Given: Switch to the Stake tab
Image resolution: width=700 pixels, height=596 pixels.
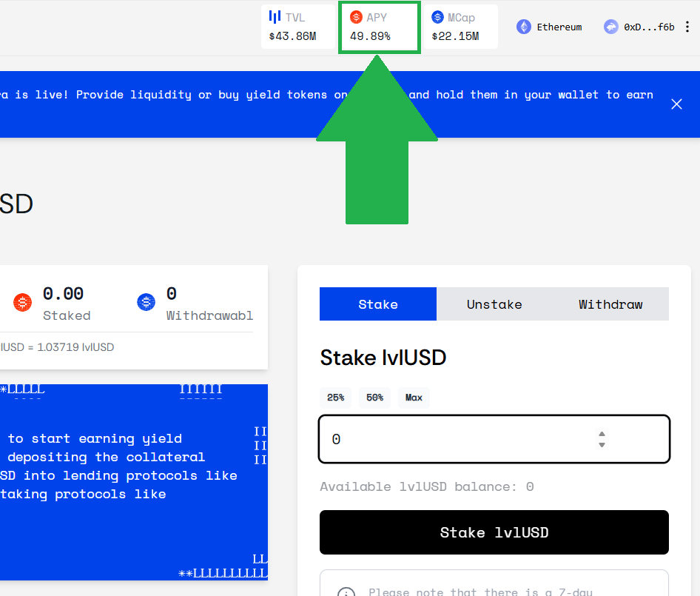Looking at the screenshot, I should pos(377,304).
